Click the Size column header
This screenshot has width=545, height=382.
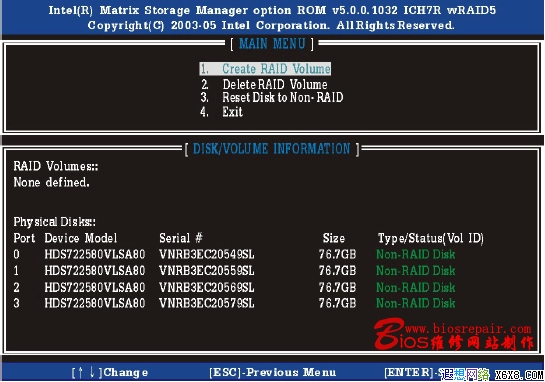point(334,238)
